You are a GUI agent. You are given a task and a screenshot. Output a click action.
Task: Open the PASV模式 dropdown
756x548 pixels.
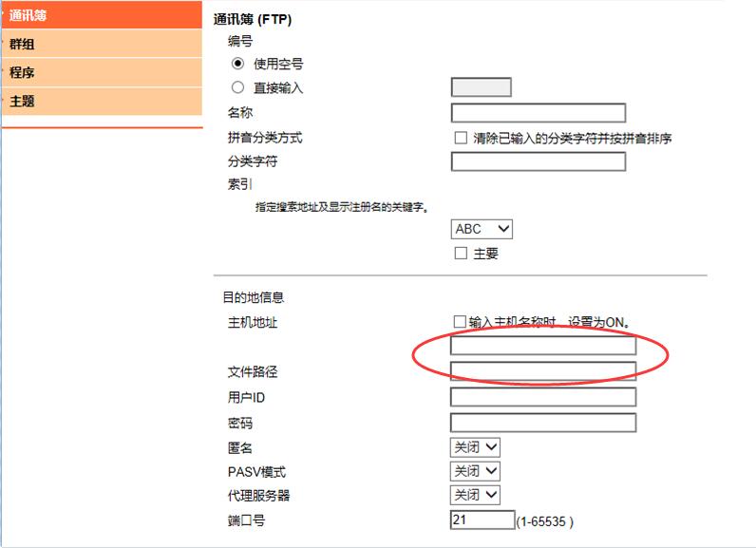pos(475,471)
